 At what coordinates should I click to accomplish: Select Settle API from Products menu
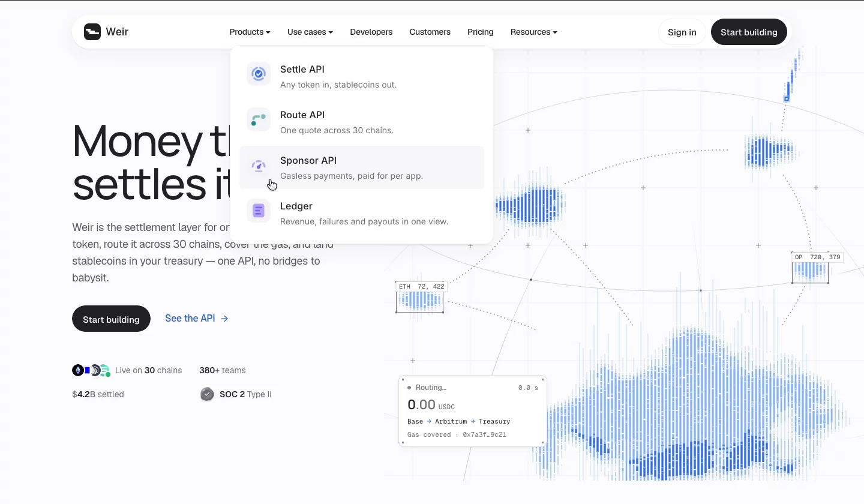(362, 76)
